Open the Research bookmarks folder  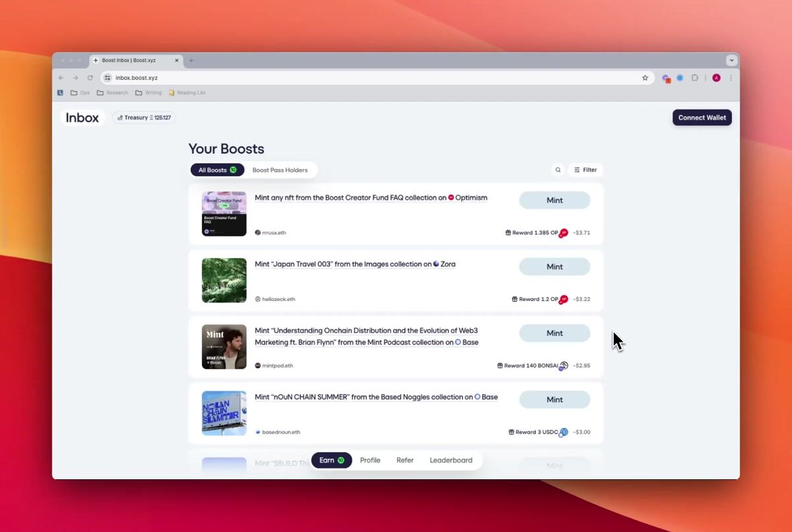point(112,93)
